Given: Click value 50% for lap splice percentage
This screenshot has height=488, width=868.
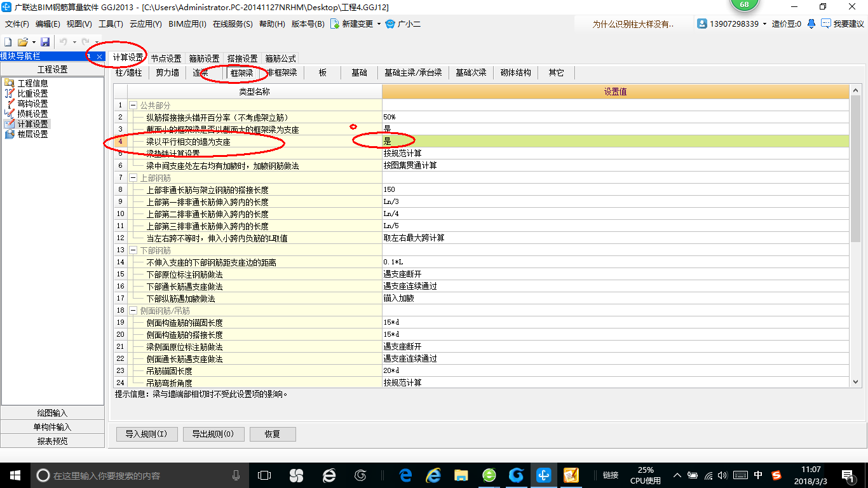Looking at the screenshot, I should 615,117.
